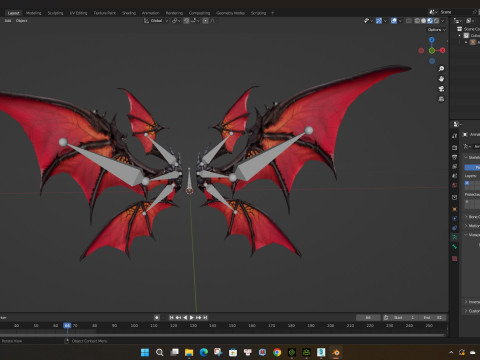Open object visibility and selectability dropdown
This screenshot has height=360, width=480.
click(368, 21)
